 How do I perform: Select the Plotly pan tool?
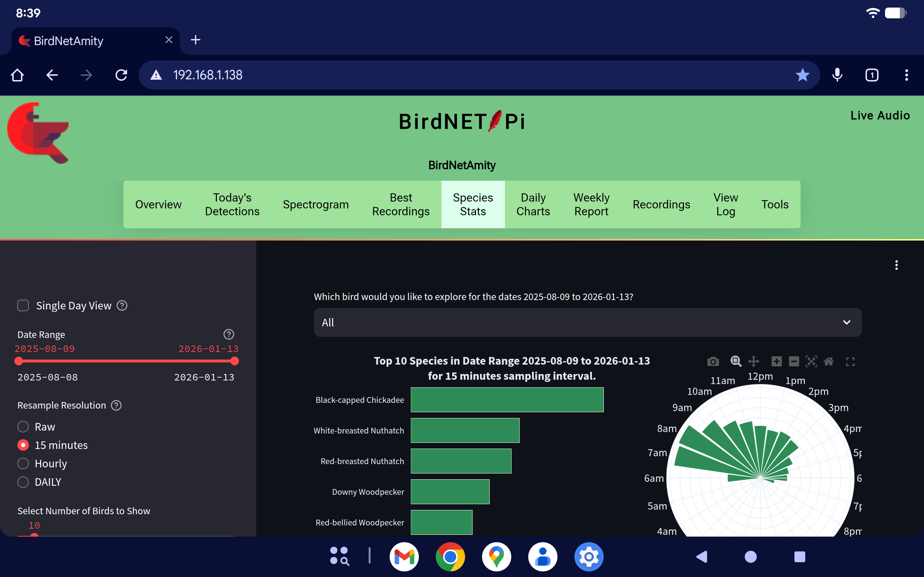point(753,361)
